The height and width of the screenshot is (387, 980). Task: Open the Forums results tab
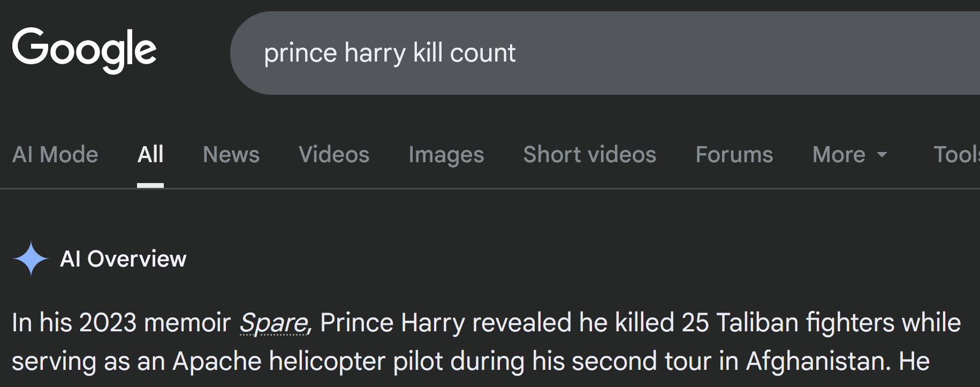734,155
